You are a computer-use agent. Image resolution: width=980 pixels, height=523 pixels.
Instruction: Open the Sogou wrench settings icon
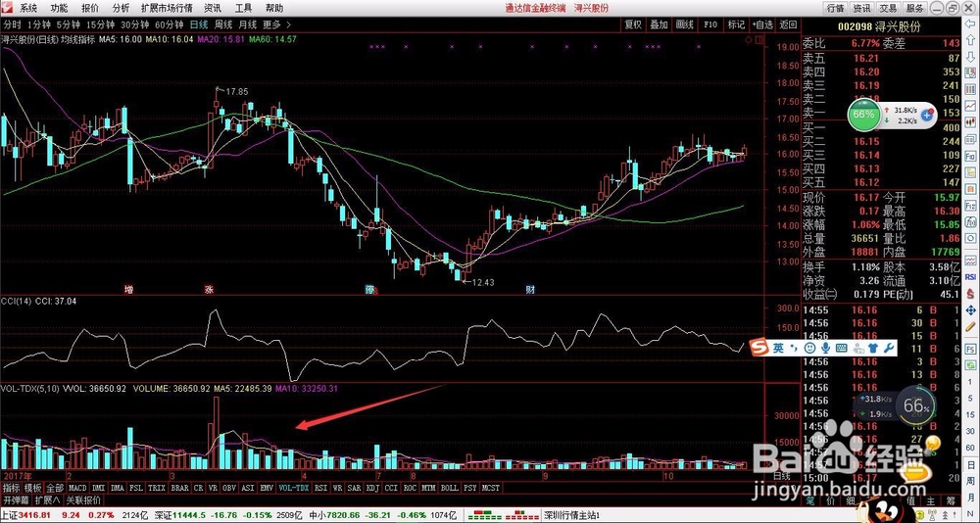coord(890,348)
